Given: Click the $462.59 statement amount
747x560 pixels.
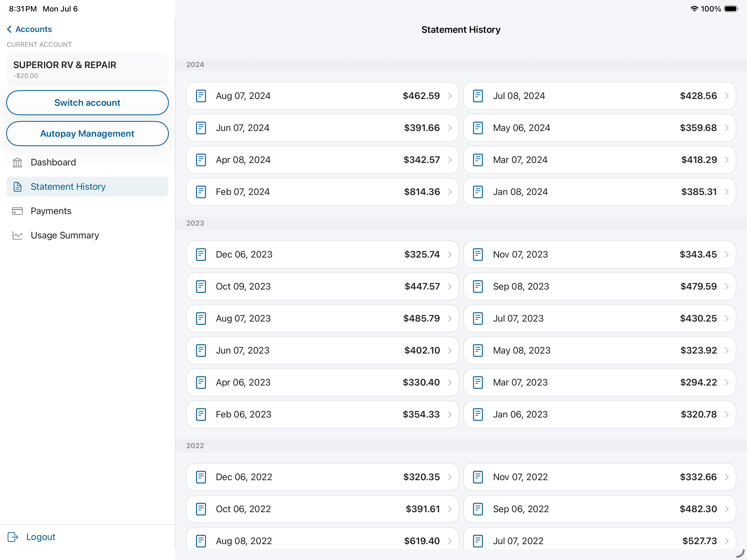Looking at the screenshot, I should [x=421, y=96].
